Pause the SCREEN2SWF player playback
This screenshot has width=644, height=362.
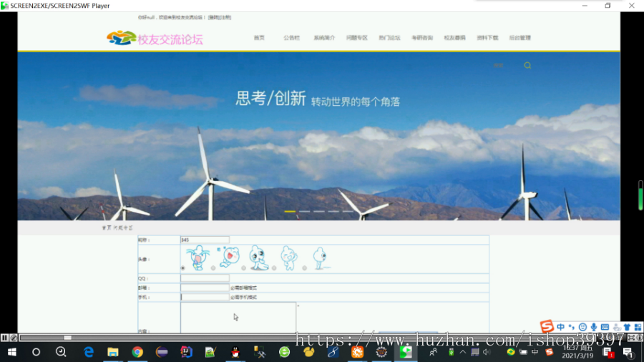[4, 338]
